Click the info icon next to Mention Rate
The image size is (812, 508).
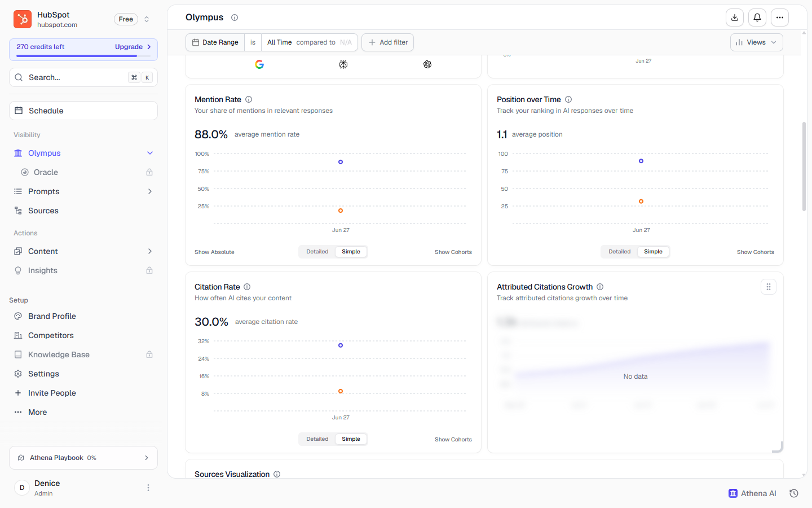(x=249, y=99)
